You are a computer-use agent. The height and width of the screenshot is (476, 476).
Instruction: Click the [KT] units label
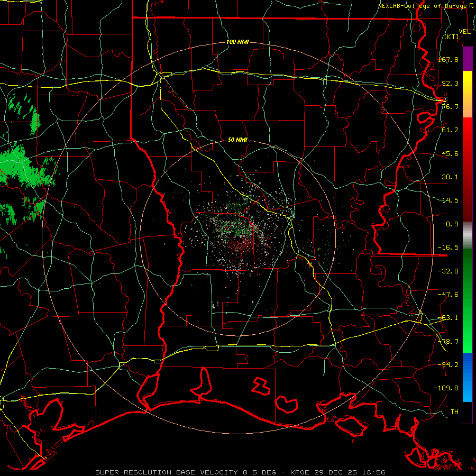[452, 36]
